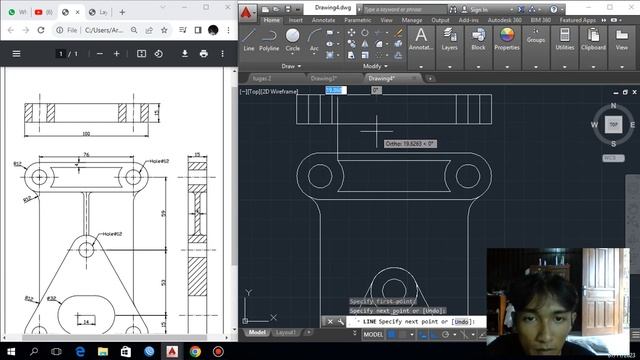Open the Home ribbon tab
640x360 pixels.
tap(271, 20)
